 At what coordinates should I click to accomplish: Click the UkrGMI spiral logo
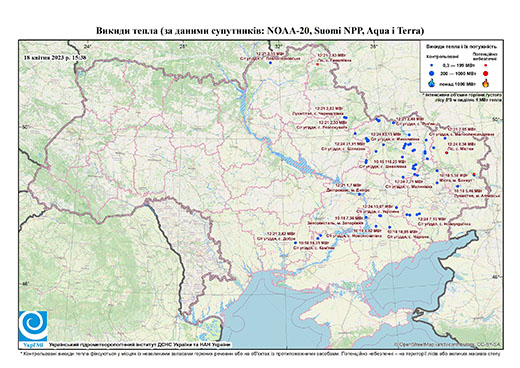(33, 326)
